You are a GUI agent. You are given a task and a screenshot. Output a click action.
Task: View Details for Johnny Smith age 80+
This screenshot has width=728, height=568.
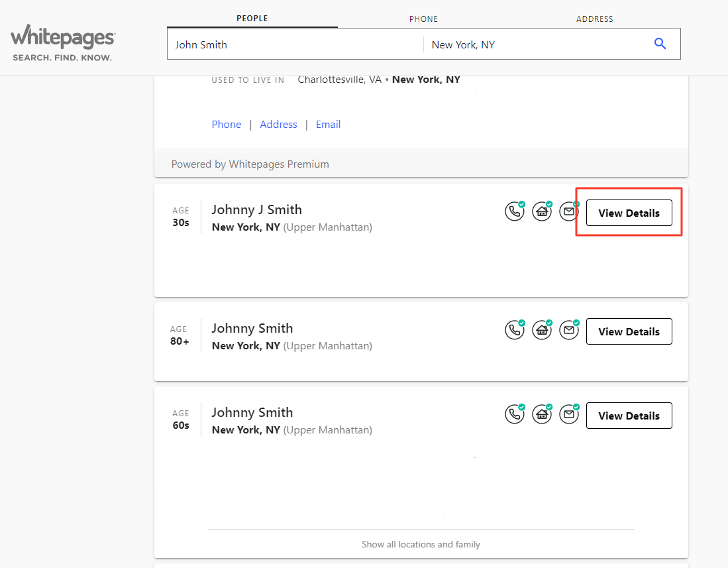(x=629, y=331)
